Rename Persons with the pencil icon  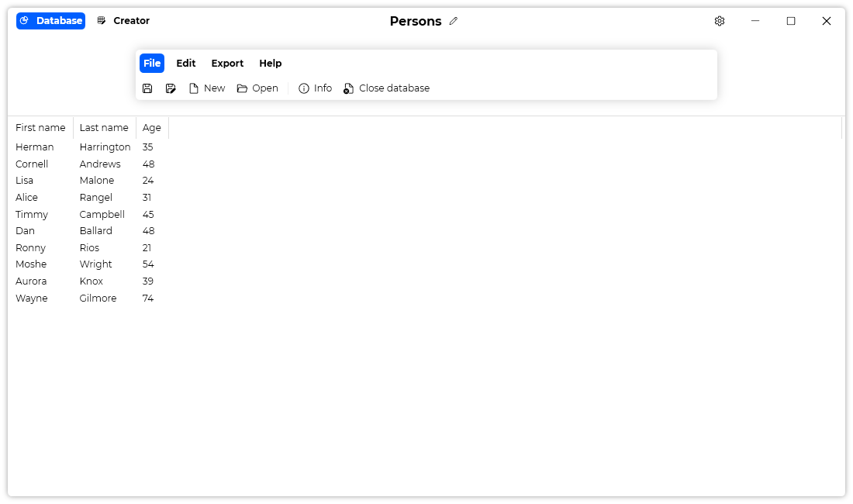tap(454, 21)
